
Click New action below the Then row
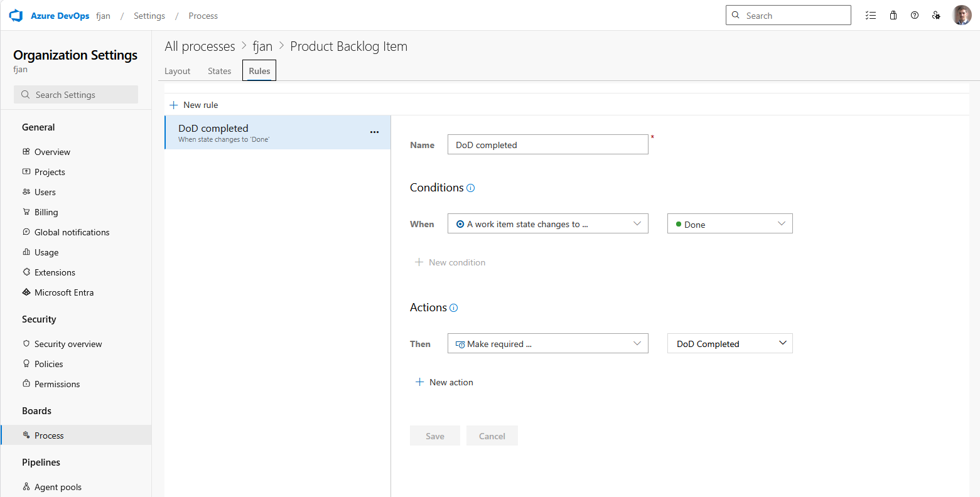444,382
